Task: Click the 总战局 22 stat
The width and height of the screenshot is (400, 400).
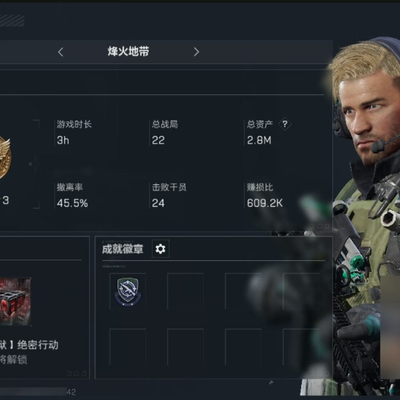Action: 165,133
